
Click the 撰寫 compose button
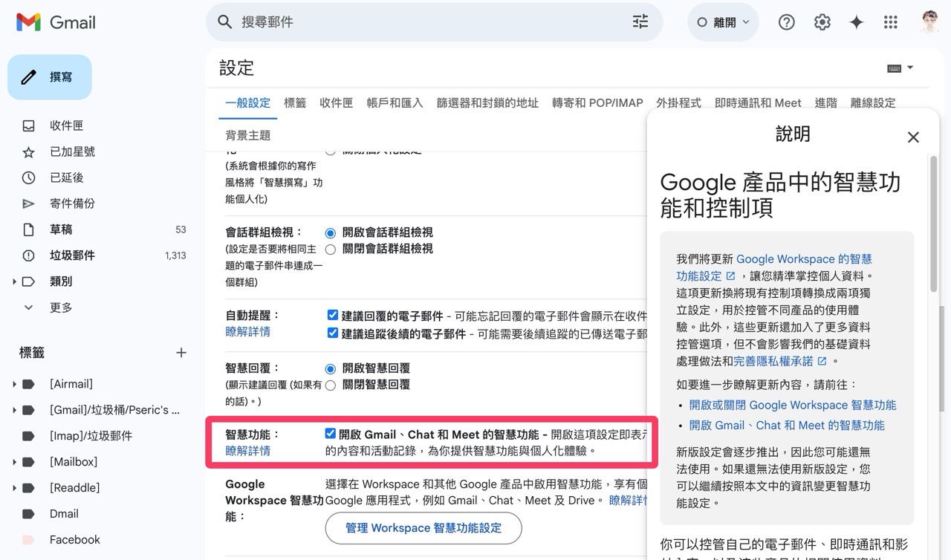tap(50, 76)
